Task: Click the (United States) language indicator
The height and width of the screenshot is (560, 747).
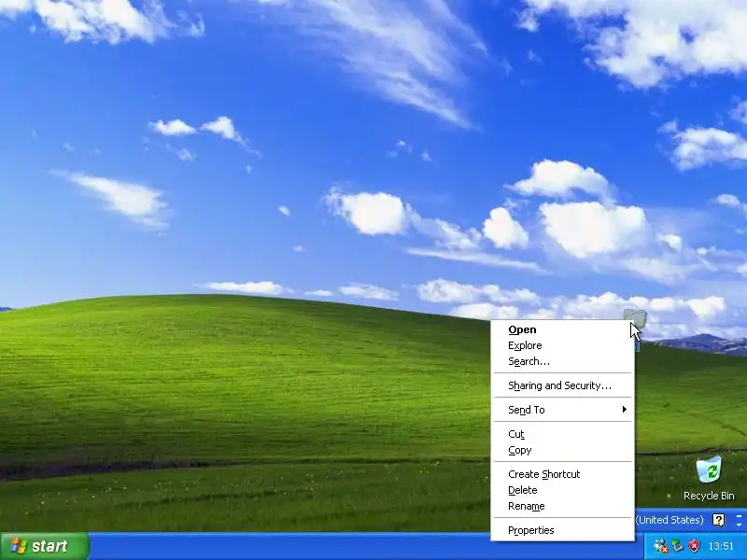Action: pyautogui.click(x=669, y=520)
